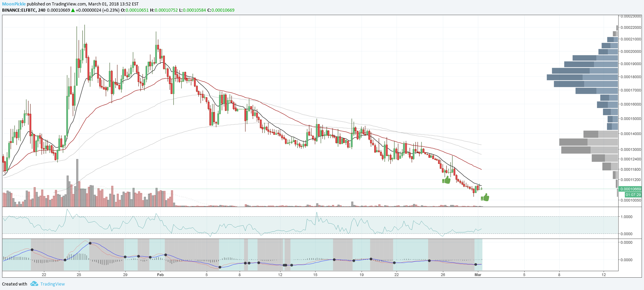Click the high value H:0.00010752
The image size is (644, 290).
[164, 10]
